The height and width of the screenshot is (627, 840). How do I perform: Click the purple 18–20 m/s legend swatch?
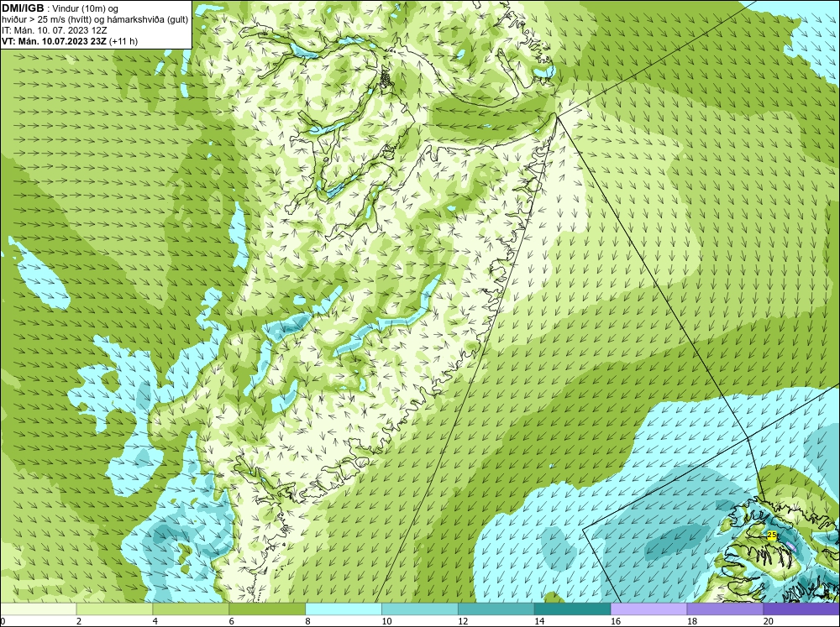725,609
